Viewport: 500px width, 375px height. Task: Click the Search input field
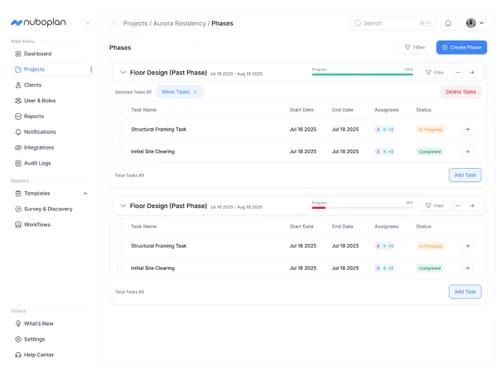pyautogui.click(x=393, y=23)
